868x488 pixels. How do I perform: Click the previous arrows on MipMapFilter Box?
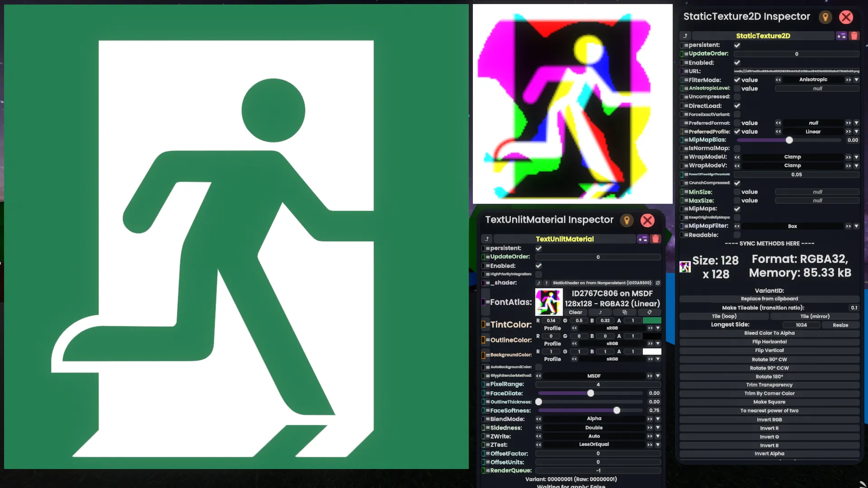point(737,226)
